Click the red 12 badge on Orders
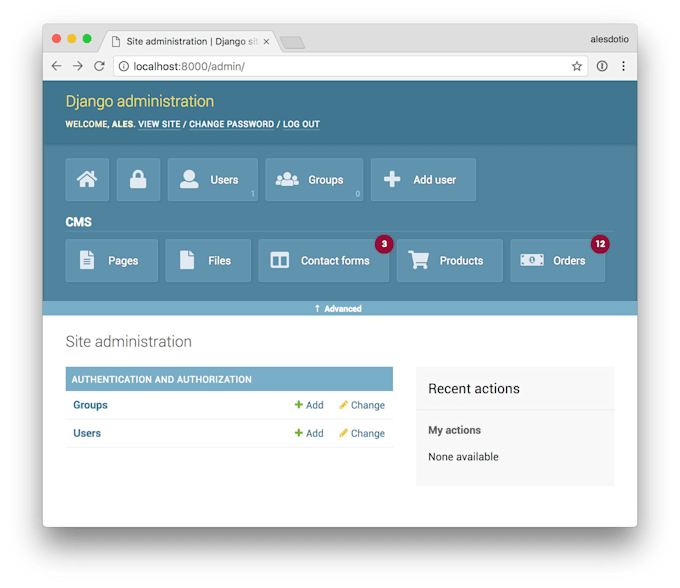 coord(600,244)
